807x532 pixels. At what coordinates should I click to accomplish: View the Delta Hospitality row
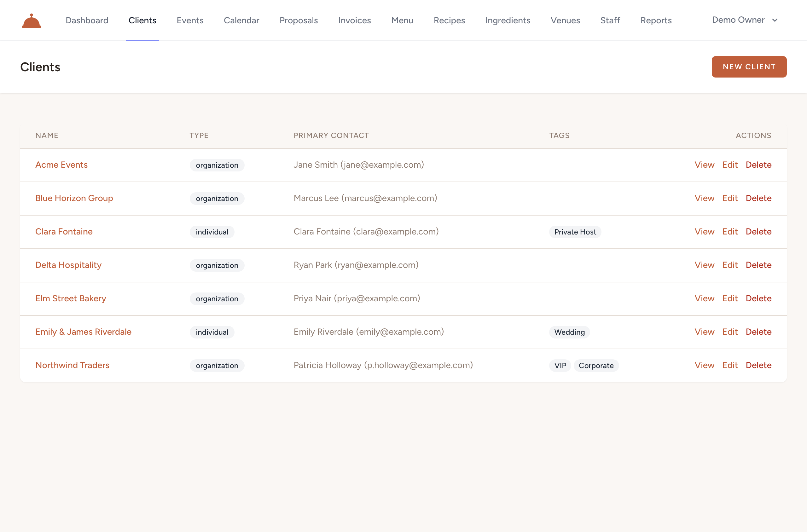click(704, 265)
